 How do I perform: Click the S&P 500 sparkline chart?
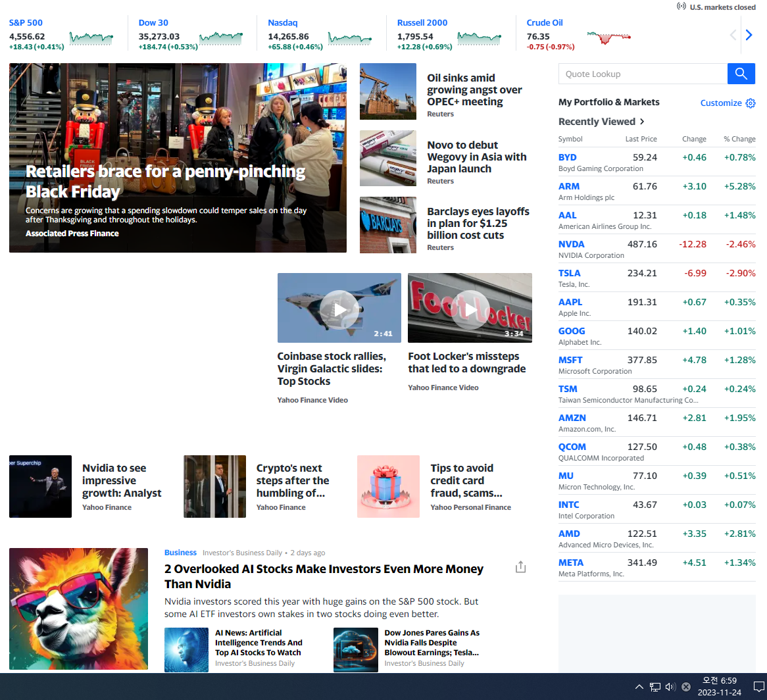[91, 38]
